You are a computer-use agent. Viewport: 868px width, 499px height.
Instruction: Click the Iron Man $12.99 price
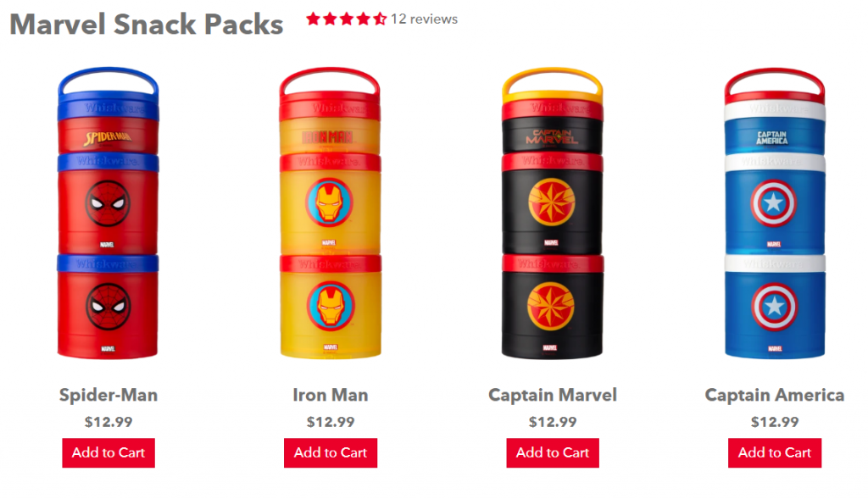point(331,422)
